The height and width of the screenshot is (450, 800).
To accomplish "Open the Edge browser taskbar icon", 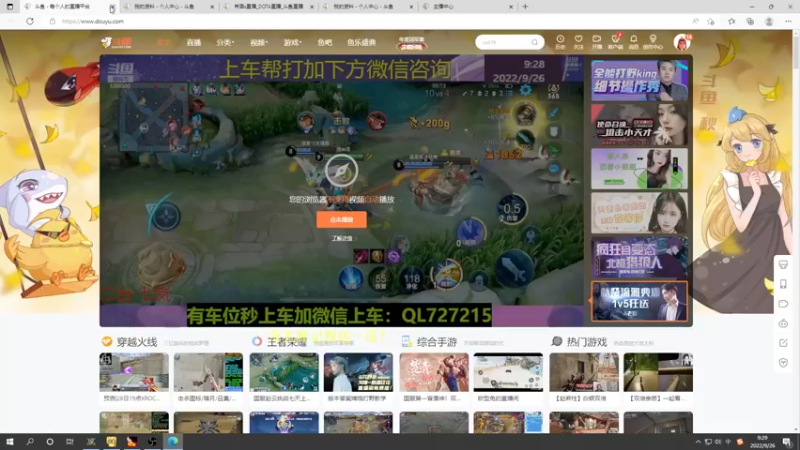I will pos(172,442).
